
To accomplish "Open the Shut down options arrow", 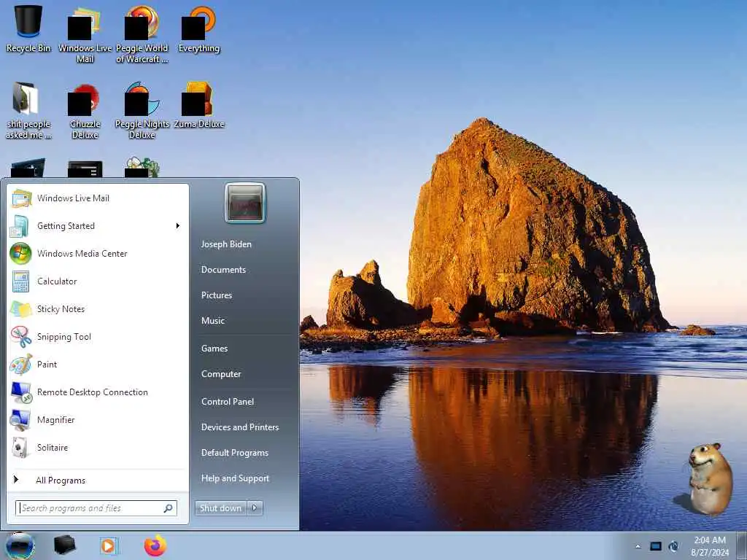I will click(x=255, y=508).
